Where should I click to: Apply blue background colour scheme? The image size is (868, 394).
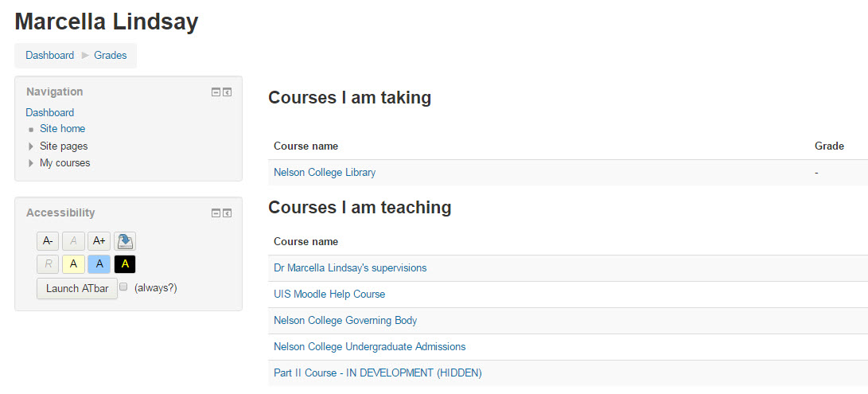[99, 264]
